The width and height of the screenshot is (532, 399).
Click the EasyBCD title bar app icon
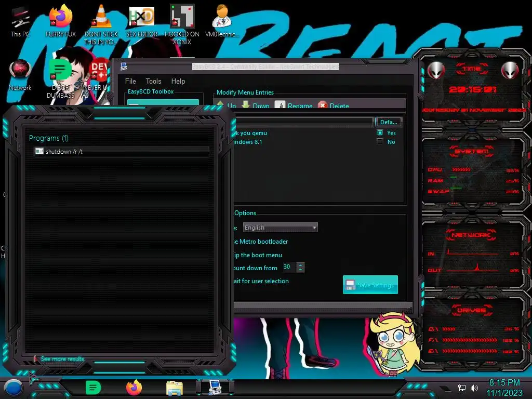coord(124,66)
